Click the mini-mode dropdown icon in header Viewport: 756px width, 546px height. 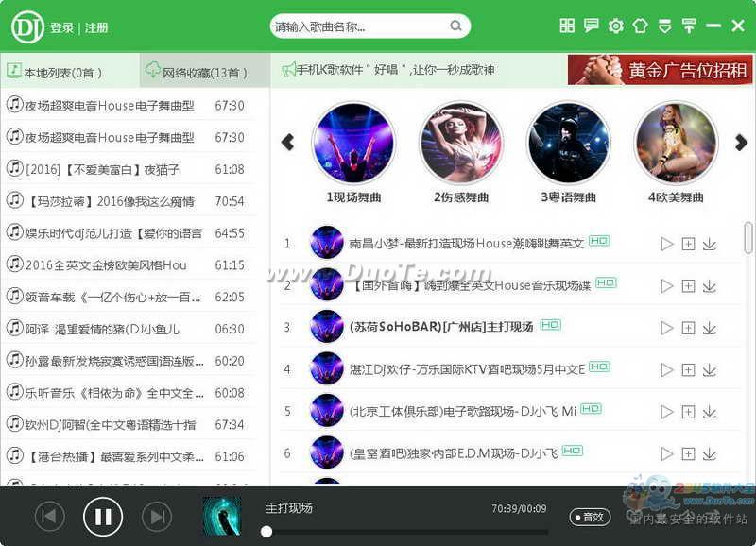[x=665, y=26]
